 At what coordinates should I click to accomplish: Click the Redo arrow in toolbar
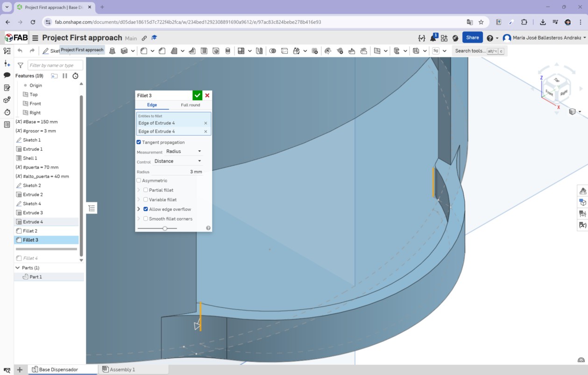pyautogui.click(x=32, y=51)
